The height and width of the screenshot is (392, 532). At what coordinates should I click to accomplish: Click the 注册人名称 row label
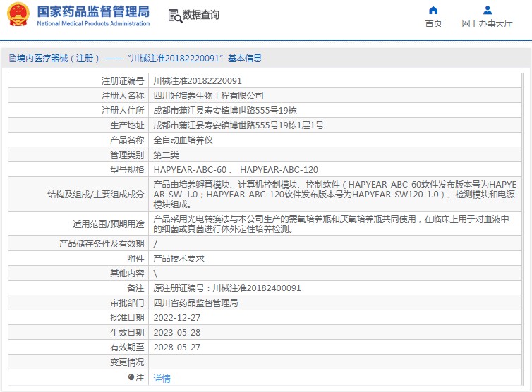pyautogui.click(x=123, y=96)
